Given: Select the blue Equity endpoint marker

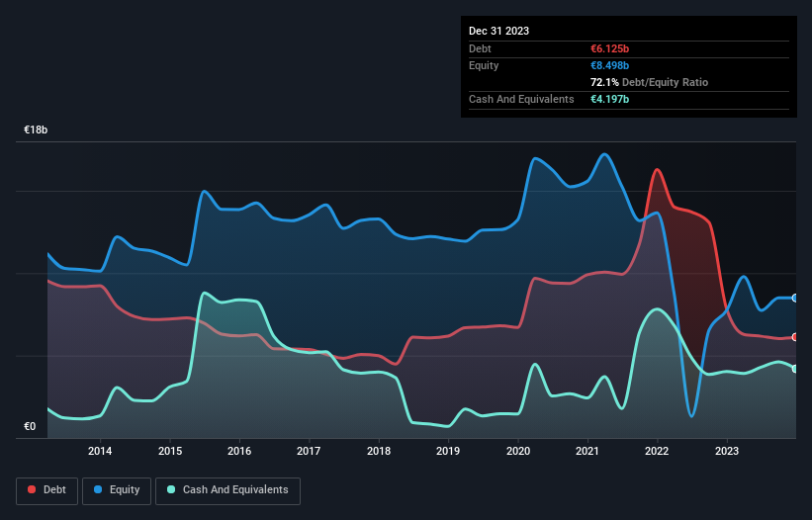Looking at the screenshot, I should coord(795,298).
